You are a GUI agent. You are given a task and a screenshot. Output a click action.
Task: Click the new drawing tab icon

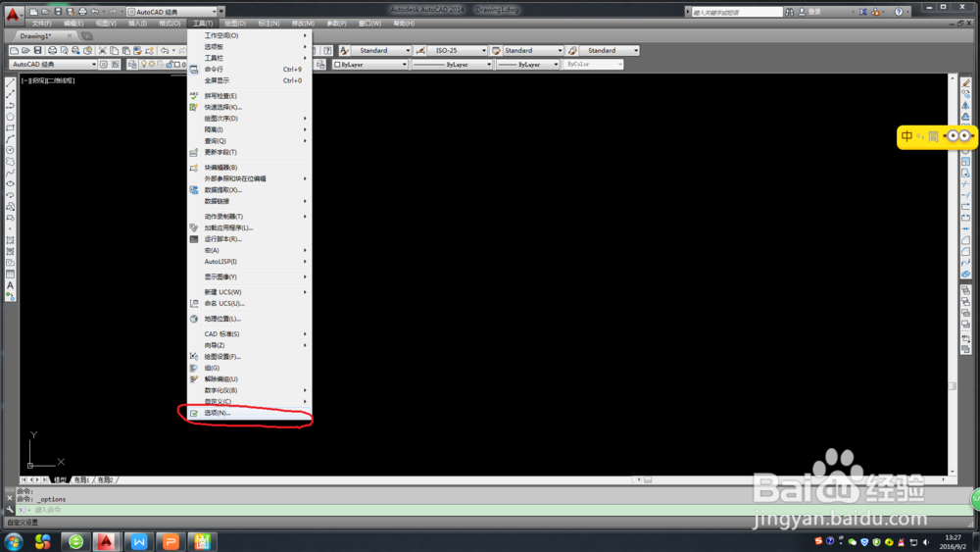point(87,36)
